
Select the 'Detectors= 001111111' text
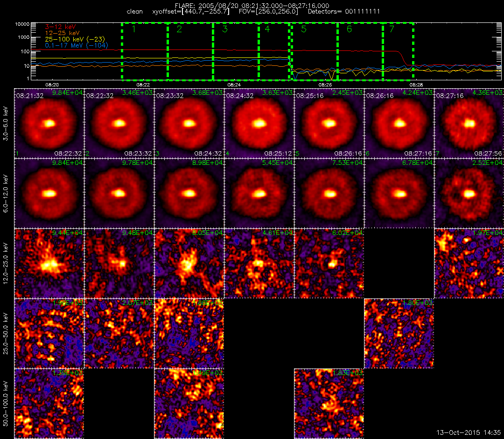[x=344, y=12]
